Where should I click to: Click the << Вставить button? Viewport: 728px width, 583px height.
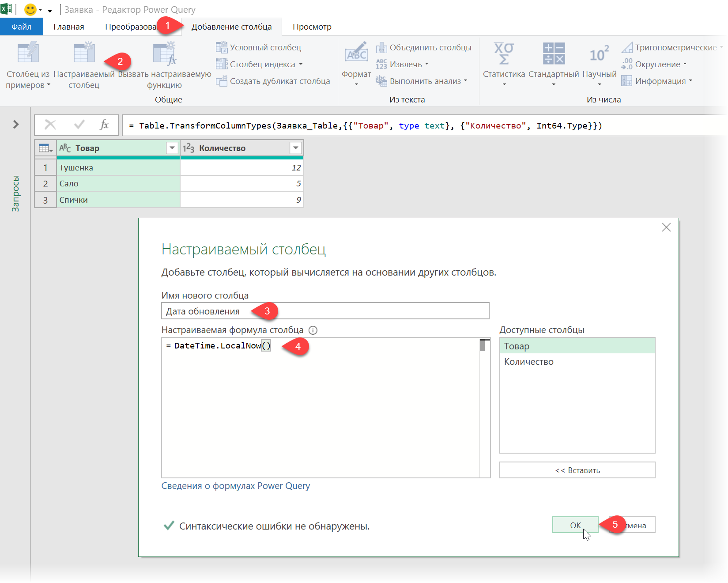(577, 470)
